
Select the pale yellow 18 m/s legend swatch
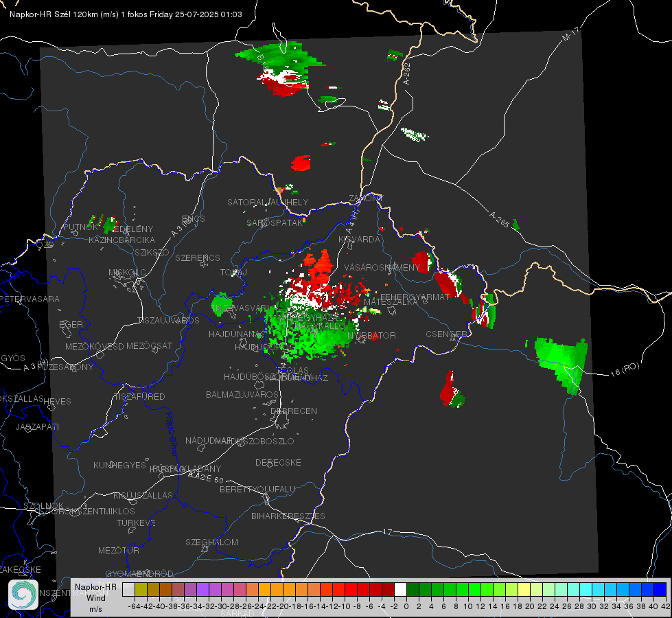[524, 589]
